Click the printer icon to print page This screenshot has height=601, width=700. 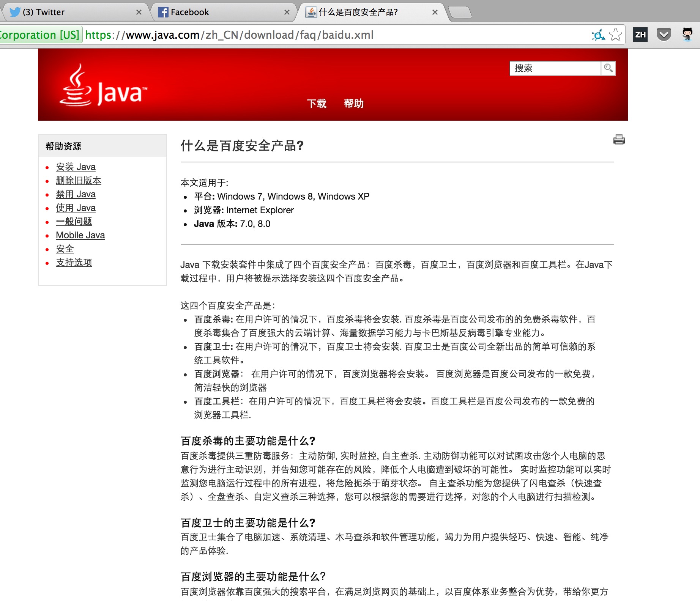pyautogui.click(x=619, y=140)
